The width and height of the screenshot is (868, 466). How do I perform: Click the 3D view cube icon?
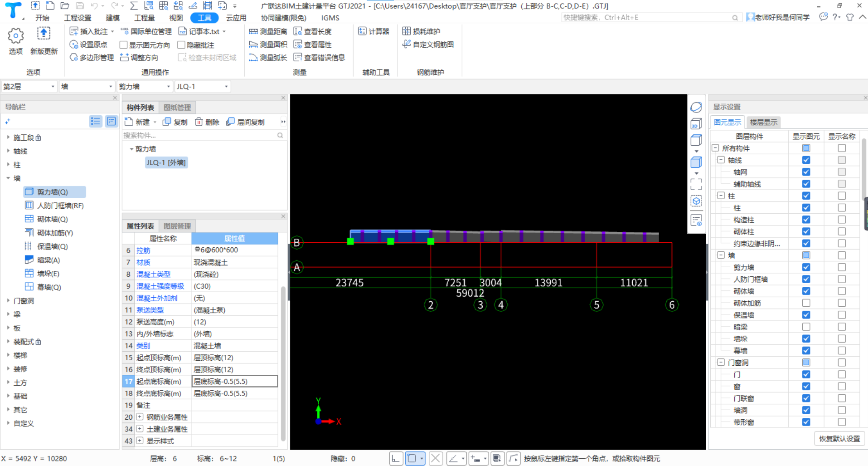(696, 124)
